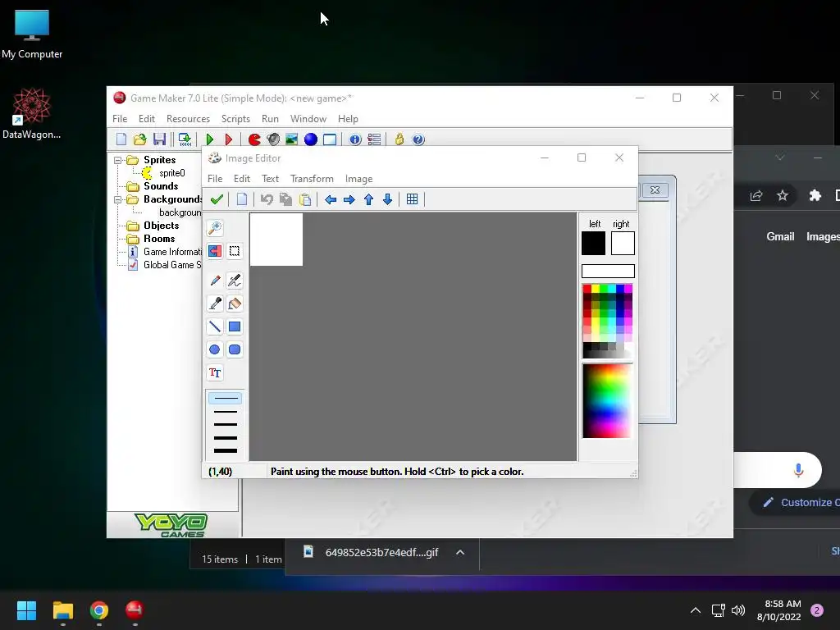
Task: Click the Paste icon in Image Editor toolbar
Action: [x=305, y=199]
